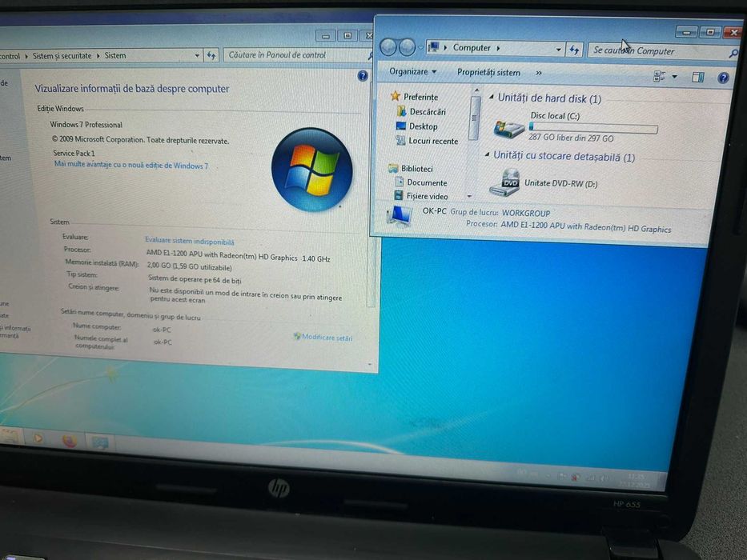Click the "Windows 7 Professional" text
The image size is (747, 560).
click(86, 125)
